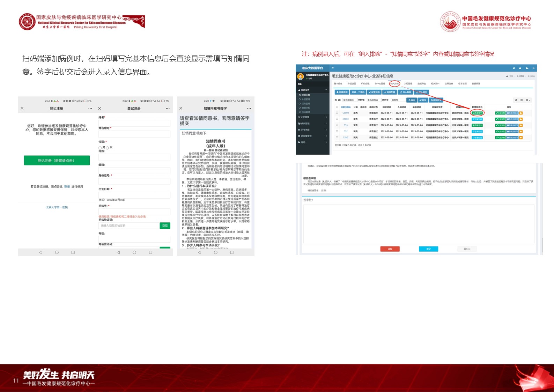Tap the X close icon on 知情同意书签字 page
Viewport: 554px width, 392px height.
pyautogui.click(x=181, y=109)
